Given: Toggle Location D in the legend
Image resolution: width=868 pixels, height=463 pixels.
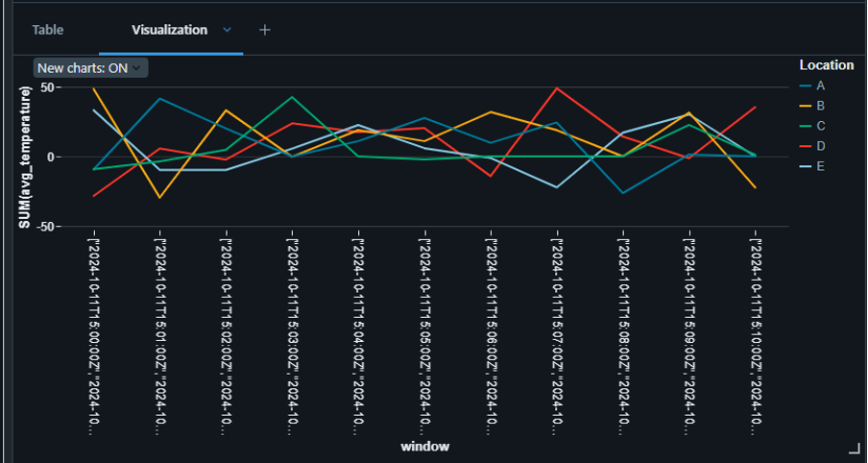Looking at the screenshot, I should [x=812, y=146].
